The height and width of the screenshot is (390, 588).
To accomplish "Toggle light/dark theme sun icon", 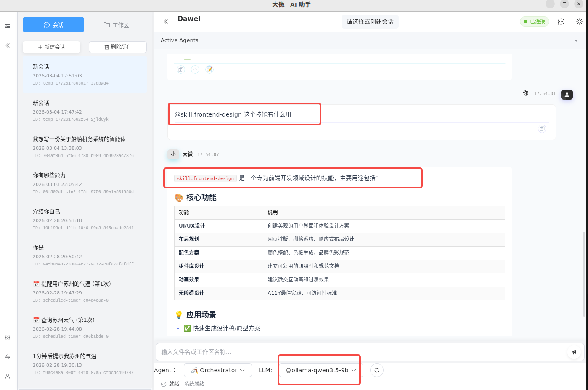I will coord(579,21).
